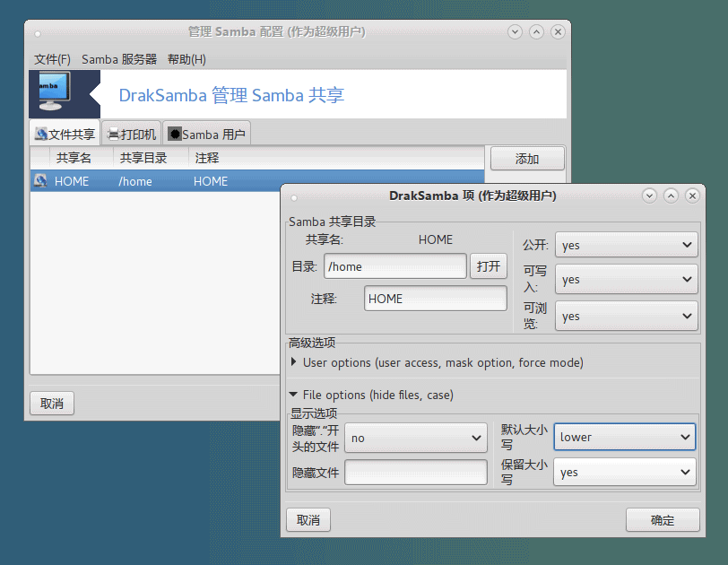This screenshot has height=565, width=728.
Task: Open the 可浏览 dropdown
Action: [x=627, y=316]
